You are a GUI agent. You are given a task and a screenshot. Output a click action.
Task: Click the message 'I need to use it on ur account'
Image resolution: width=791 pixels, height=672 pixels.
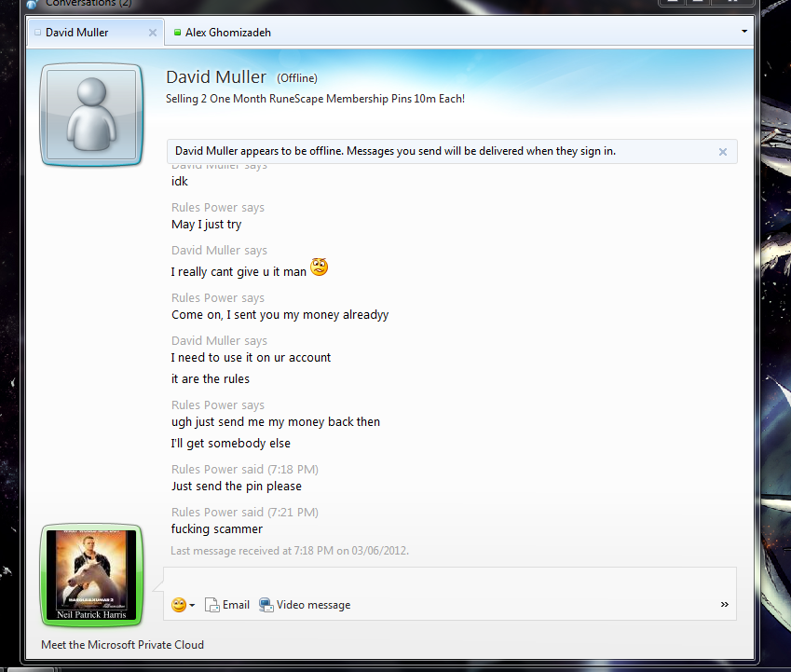coord(251,358)
